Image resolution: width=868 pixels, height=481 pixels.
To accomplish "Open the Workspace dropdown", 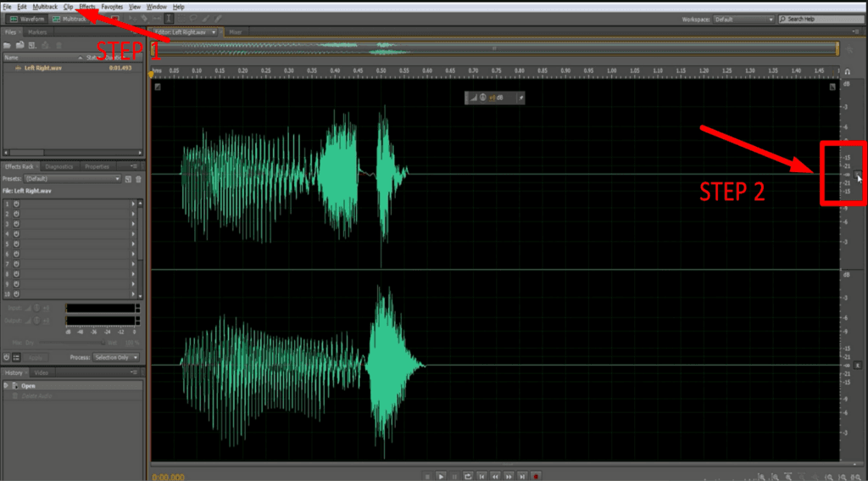I will pos(743,20).
